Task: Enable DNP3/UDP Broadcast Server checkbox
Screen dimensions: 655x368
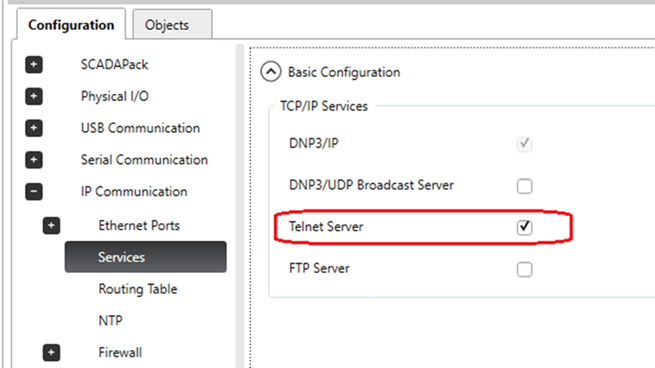Action: (524, 186)
